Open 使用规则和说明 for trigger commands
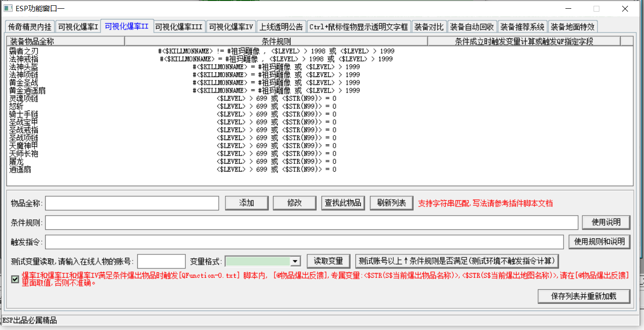 pos(599,241)
